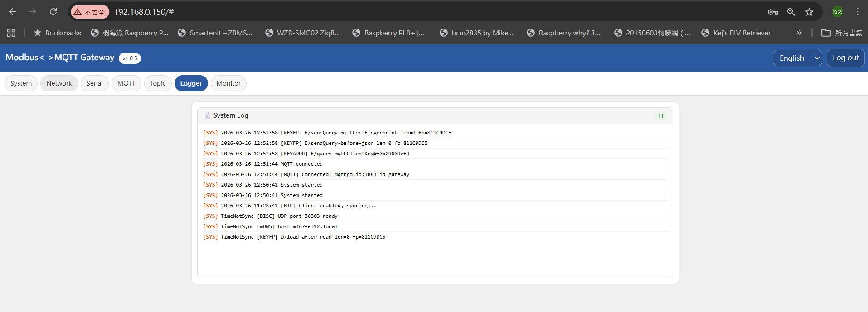
Task: Expand the hidden bookmarks overflow chevron
Action: tap(799, 33)
